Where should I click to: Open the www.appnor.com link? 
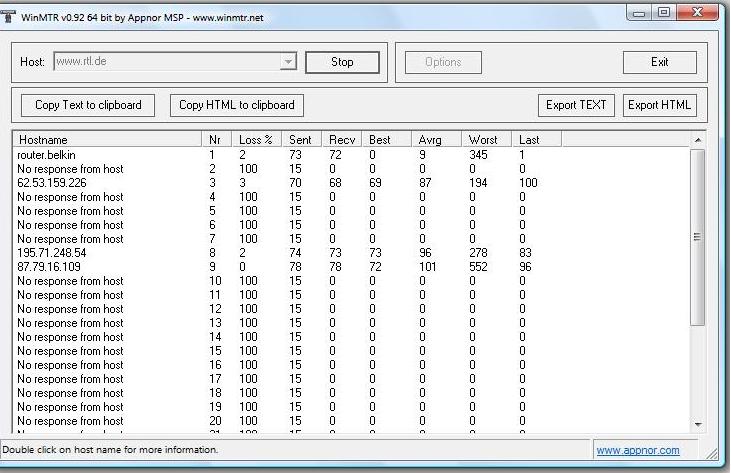point(637,451)
